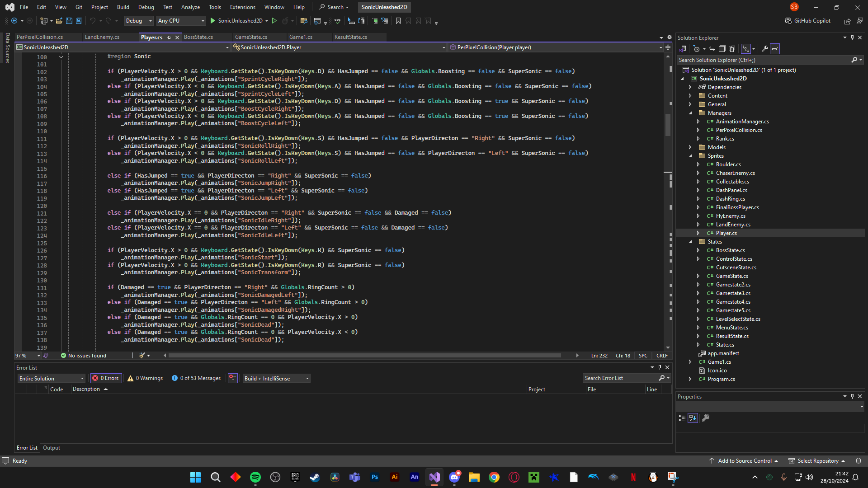
Task: Toggle a bookmark with the toolbar bookmark icon
Action: (398, 21)
